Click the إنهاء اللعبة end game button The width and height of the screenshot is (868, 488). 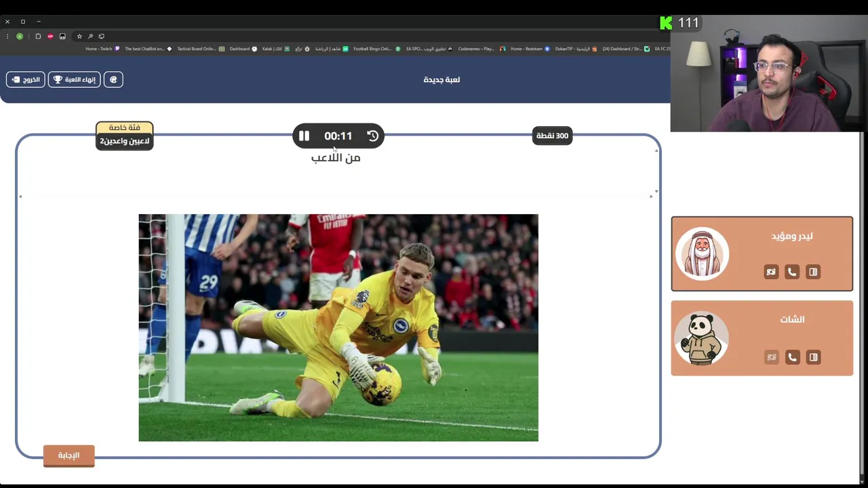point(75,79)
